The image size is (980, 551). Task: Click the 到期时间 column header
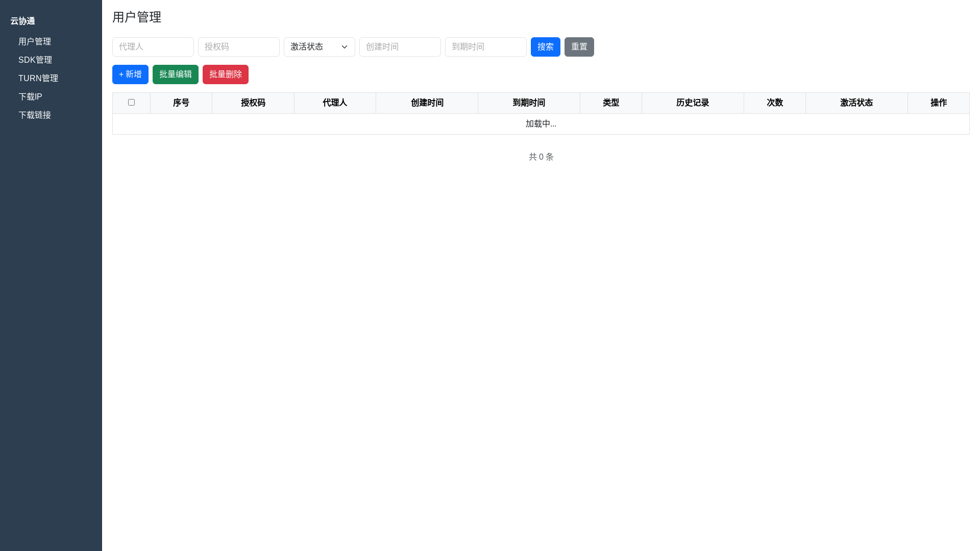(529, 103)
